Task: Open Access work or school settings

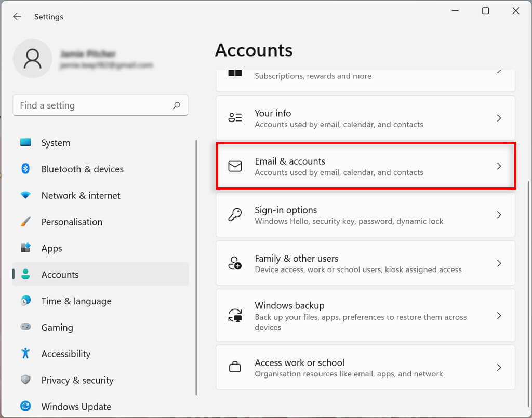Action: pyautogui.click(x=365, y=368)
